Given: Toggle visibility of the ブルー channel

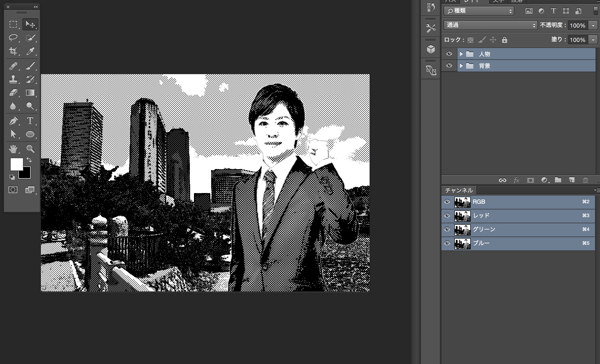Looking at the screenshot, I should (x=447, y=243).
